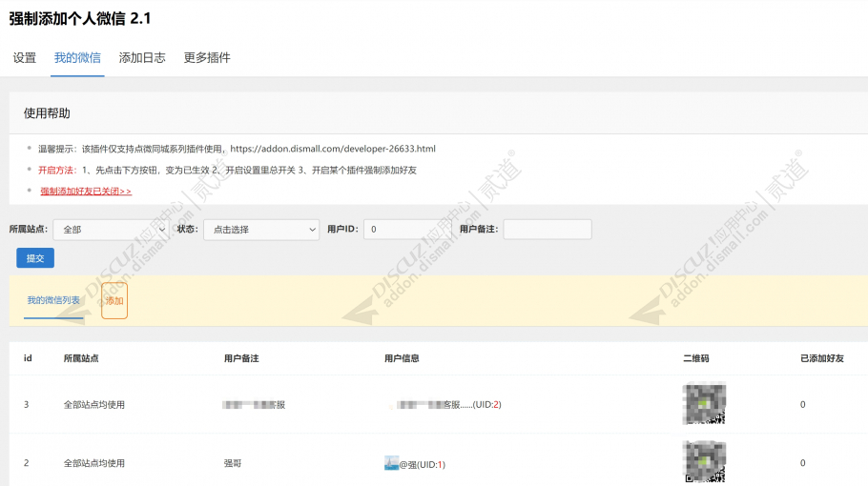Click the id column header
Image resolution: width=868 pixels, height=486 pixels.
click(x=28, y=358)
